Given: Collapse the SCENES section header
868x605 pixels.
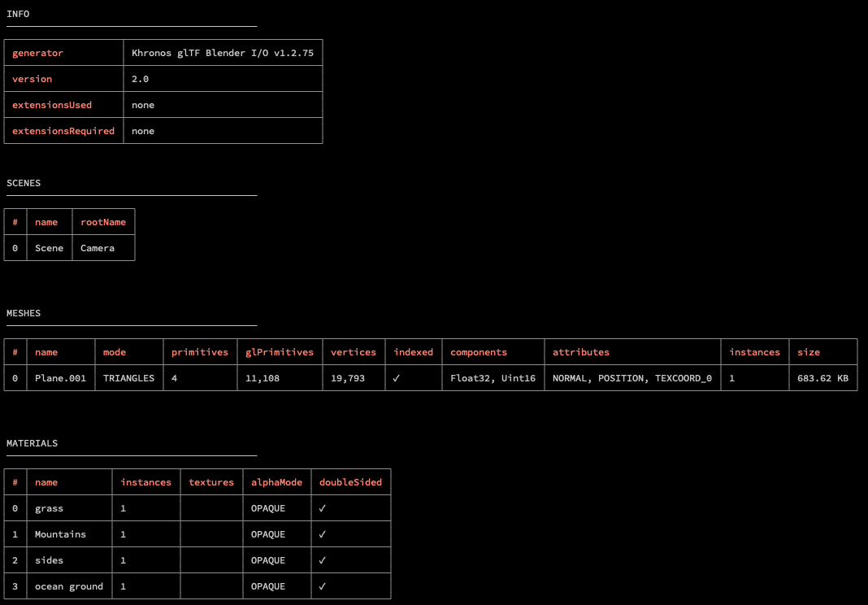Looking at the screenshot, I should 24,183.
